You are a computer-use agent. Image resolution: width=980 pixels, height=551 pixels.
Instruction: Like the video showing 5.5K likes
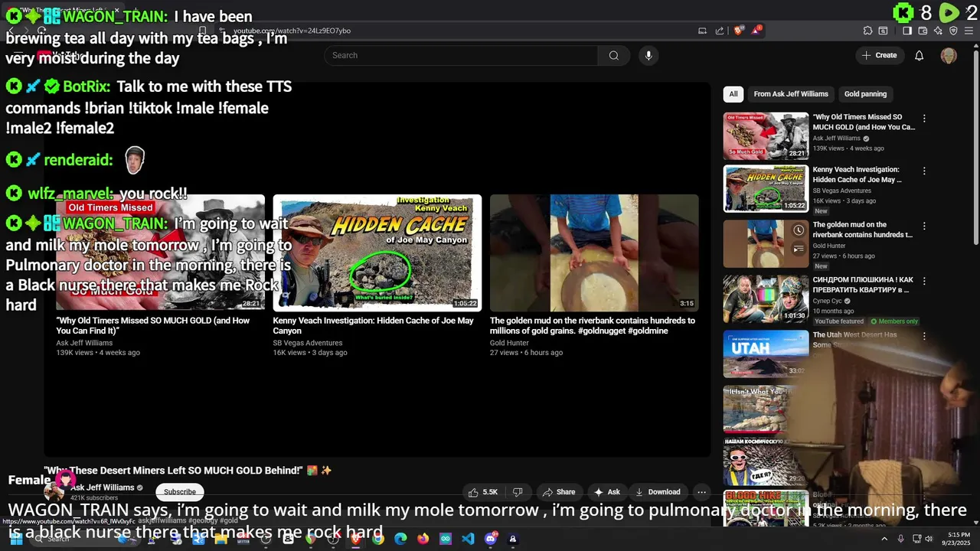(483, 492)
